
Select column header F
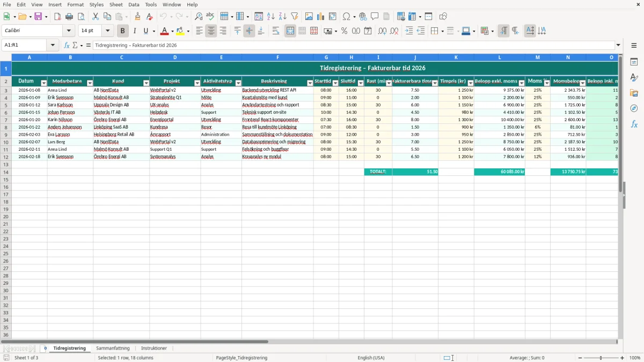pyautogui.click(x=277, y=57)
